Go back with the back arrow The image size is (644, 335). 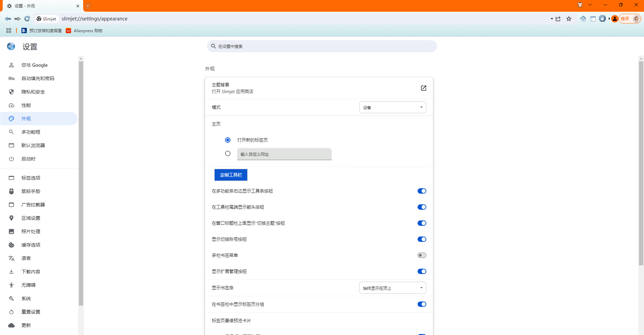point(8,19)
